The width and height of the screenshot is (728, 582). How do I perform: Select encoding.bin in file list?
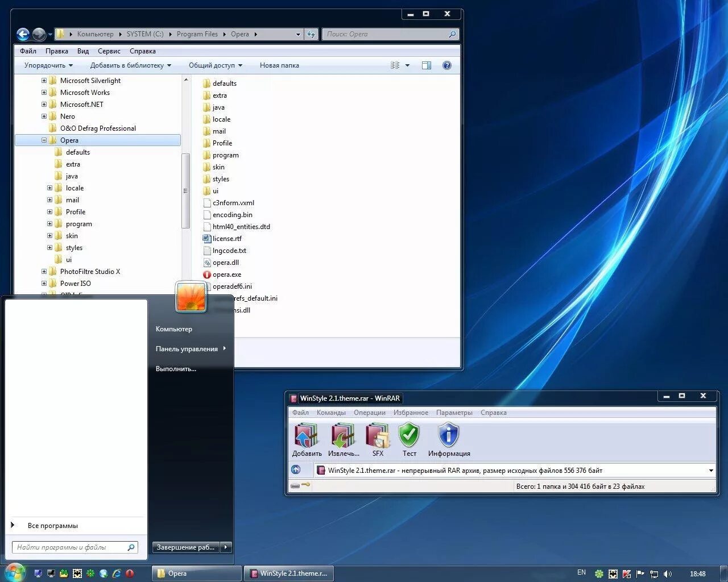point(227,215)
